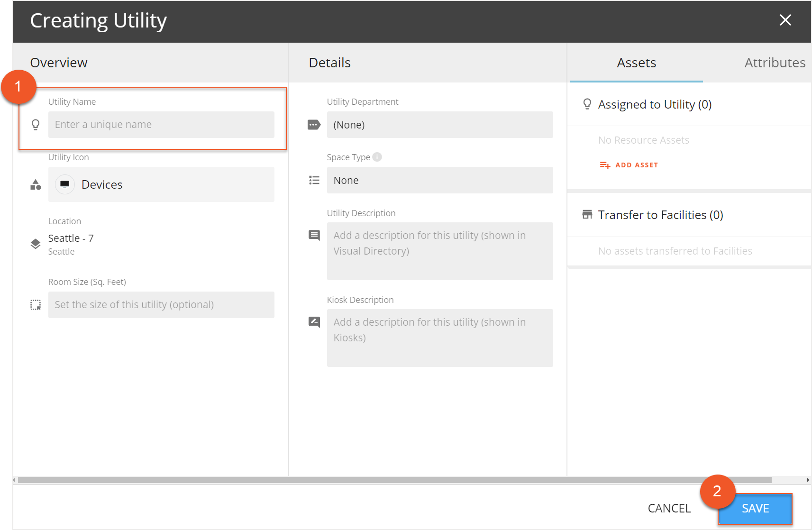Click the shapes icon next to Utility Icon
Viewport: 812px width, 530px height.
36,185
